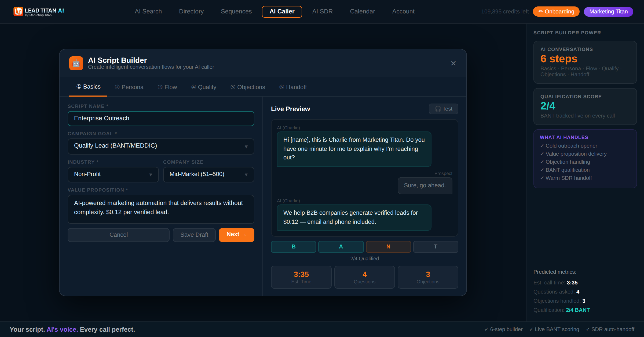This screenshot has width=644, height=337.
Task: Click 'Value proposition delivery' list item
Action: coord(573,154)
